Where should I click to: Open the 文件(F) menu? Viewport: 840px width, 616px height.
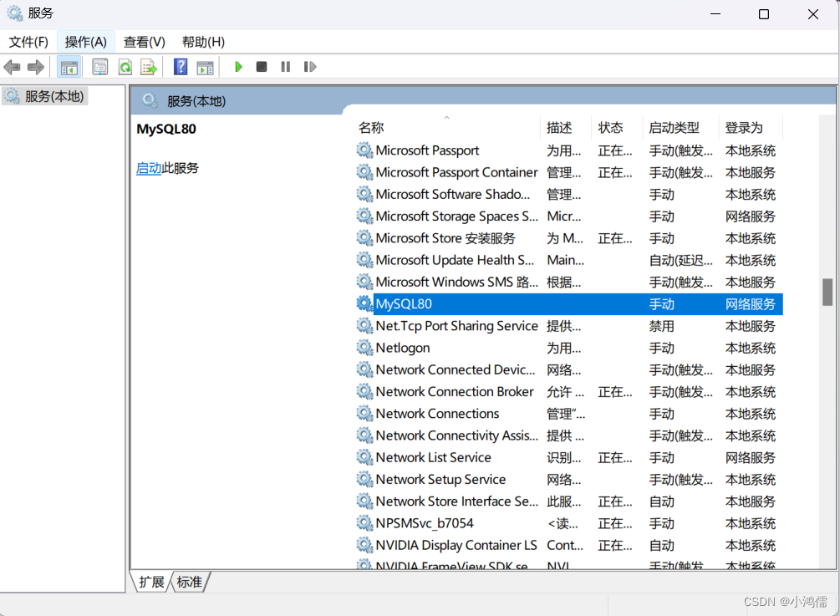click(28, 41)
